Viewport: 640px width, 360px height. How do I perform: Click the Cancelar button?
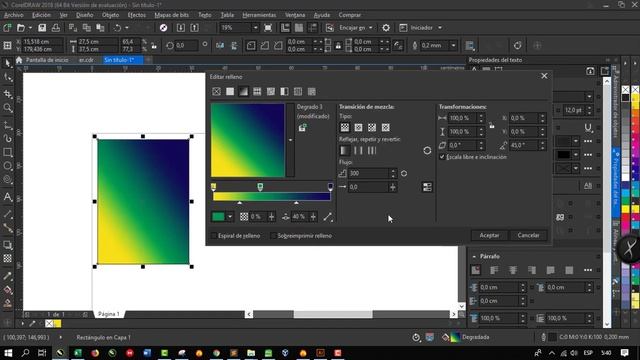click(x=528, y=236)
